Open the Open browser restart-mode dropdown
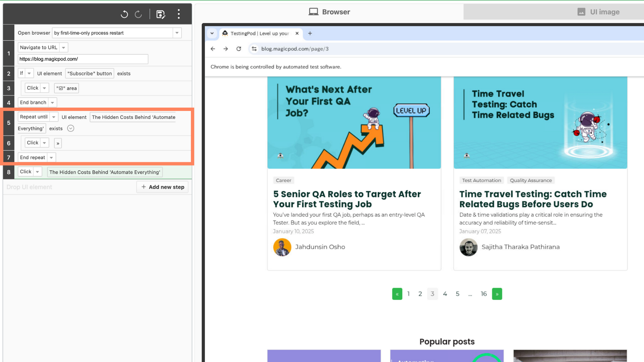644x362 pixels. point(177,33)
